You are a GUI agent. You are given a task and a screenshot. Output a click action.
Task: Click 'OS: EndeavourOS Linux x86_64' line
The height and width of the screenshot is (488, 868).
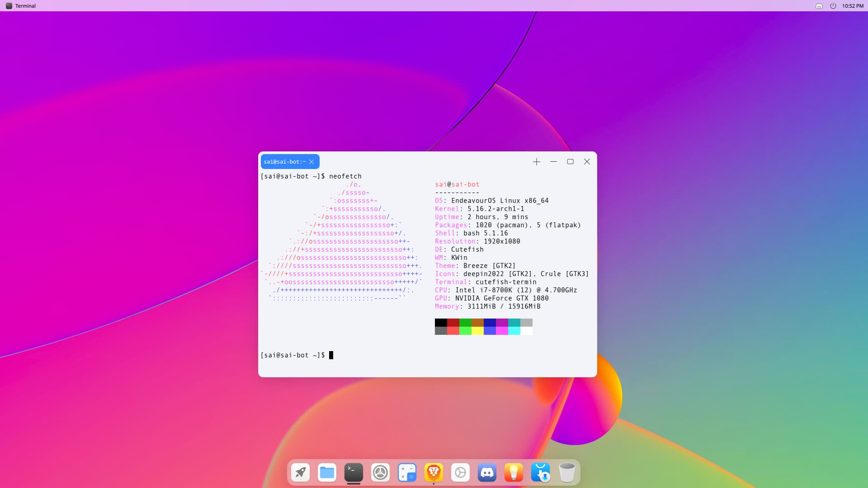tap(492, 201)
